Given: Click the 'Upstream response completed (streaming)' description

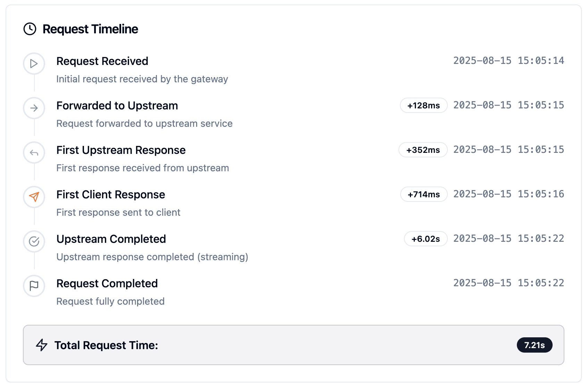Looking at the screenshot, I should coord(152,257).
